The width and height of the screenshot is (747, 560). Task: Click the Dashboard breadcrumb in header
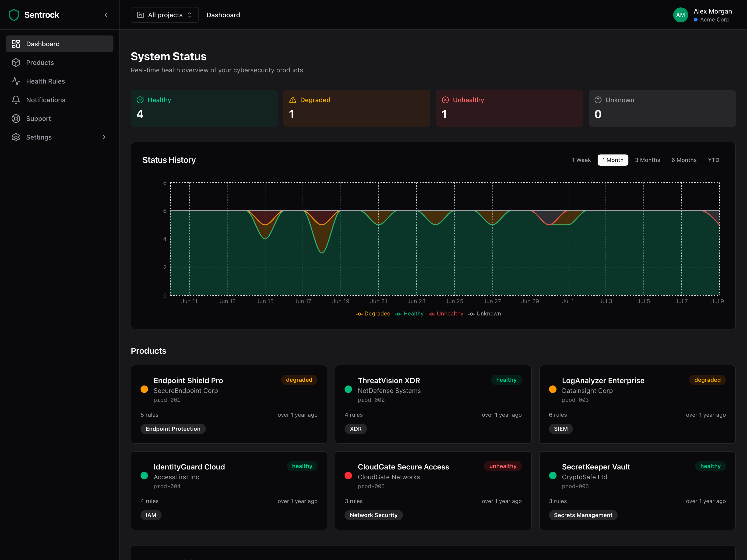223,15
